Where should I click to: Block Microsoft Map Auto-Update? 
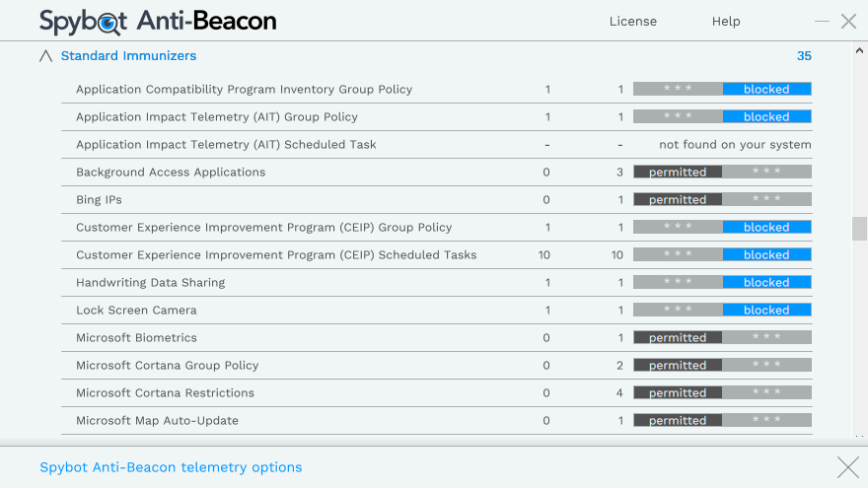(766, 420)
